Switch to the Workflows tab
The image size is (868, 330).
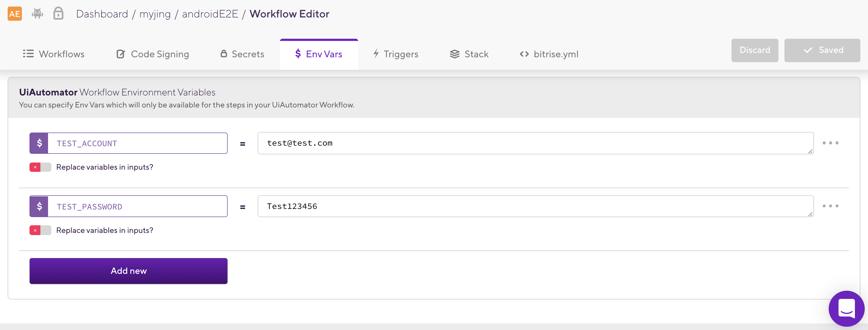(x=54, y=54)
